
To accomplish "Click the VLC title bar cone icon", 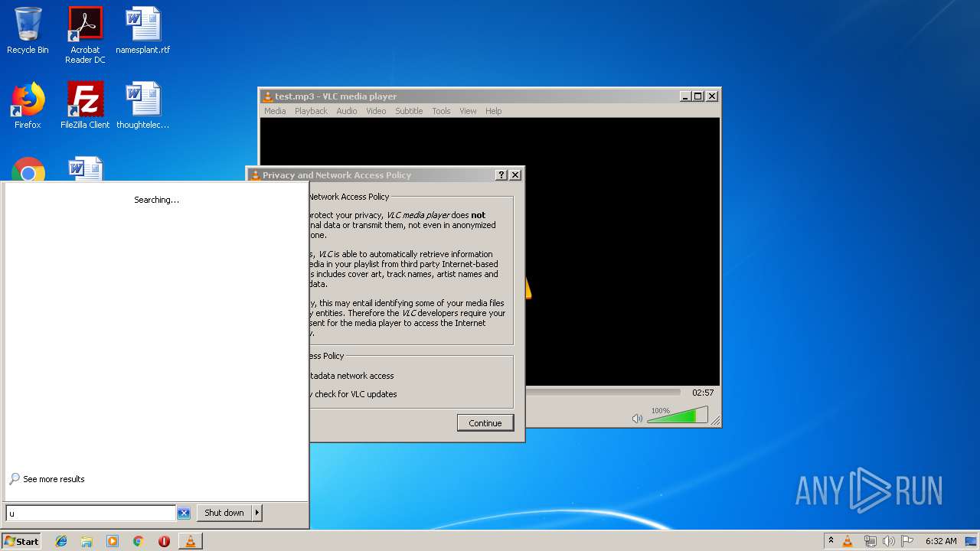I will point(267,96).
